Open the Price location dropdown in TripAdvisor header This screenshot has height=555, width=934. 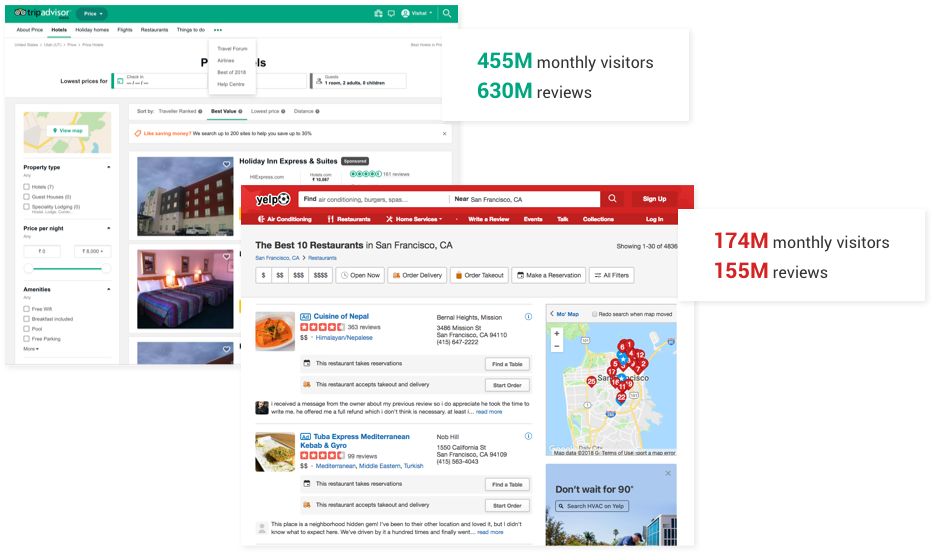coord(94,13)
